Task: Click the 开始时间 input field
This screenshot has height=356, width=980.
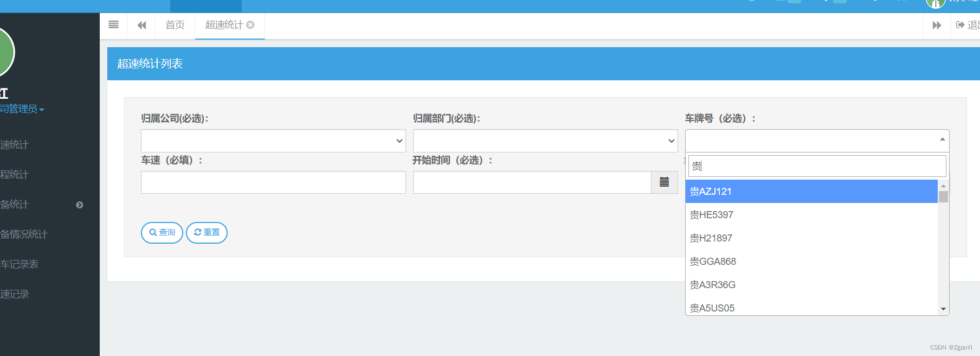Action: (532, 182)
